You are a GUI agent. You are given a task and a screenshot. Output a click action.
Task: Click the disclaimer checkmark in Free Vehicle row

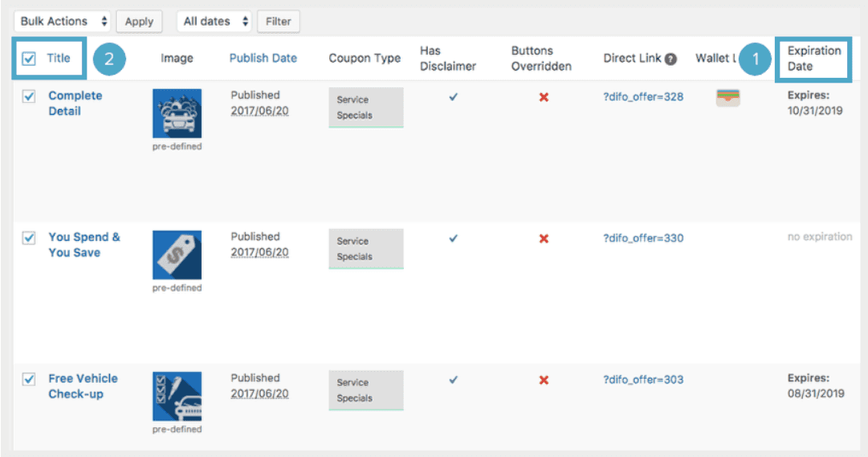[x=454, y=380]
